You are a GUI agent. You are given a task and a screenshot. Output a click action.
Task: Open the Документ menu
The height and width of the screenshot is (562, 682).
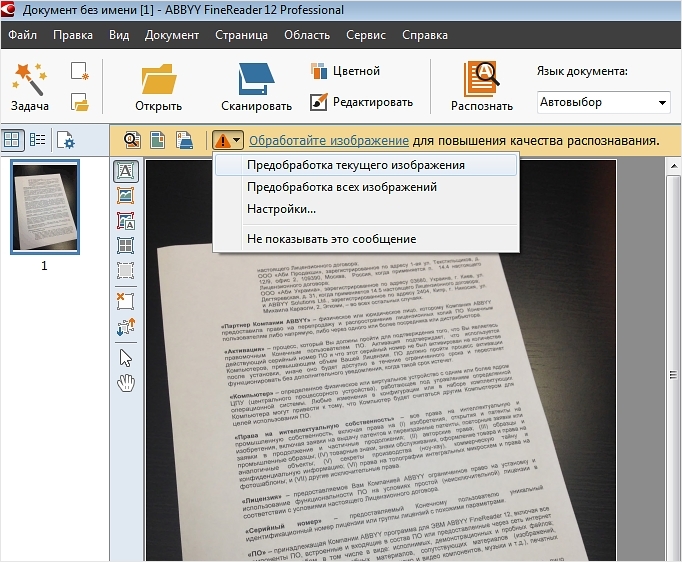tap(172, 35)
